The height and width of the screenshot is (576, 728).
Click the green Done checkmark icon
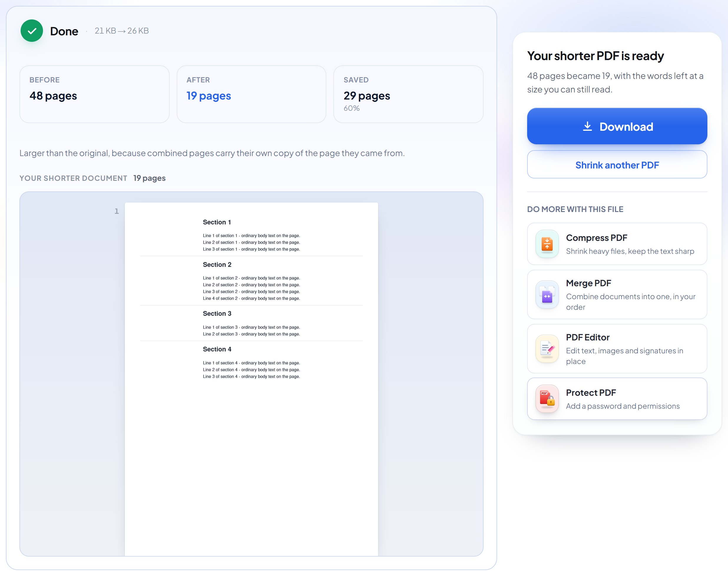(32, 31)
